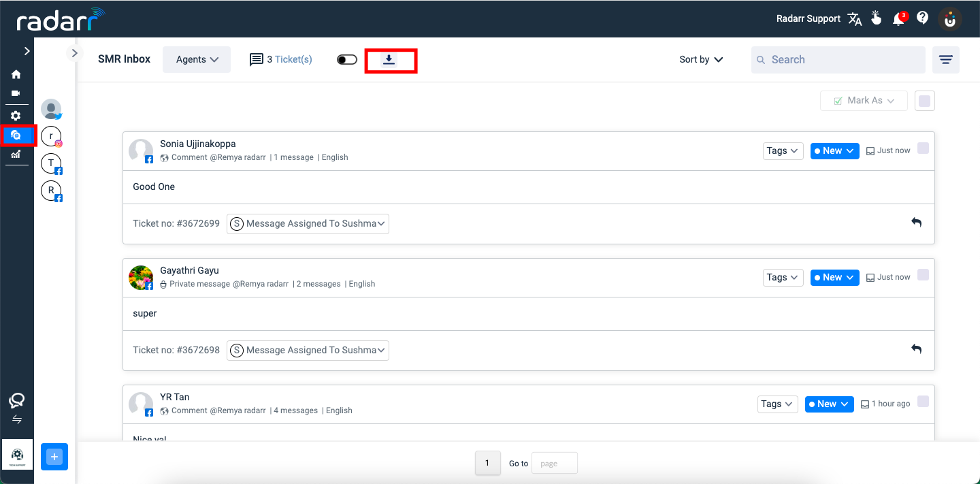This screenshot has height=484, width=980.
Task: Tick the select-all checkbox beside Mark As
Action: point(924,100)
